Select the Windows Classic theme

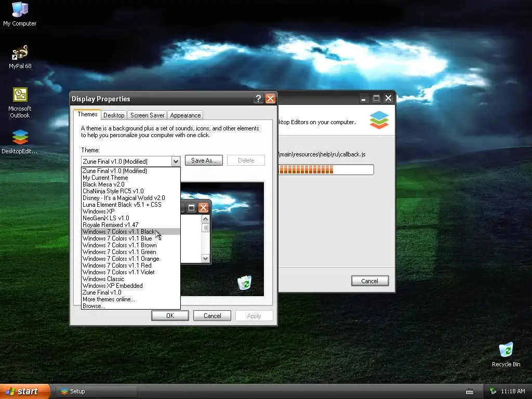click(x=130, y=279)
